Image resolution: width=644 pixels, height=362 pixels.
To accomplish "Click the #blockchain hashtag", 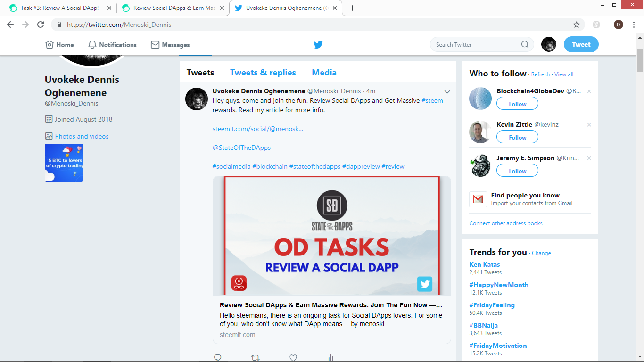I will coord(270,166).
